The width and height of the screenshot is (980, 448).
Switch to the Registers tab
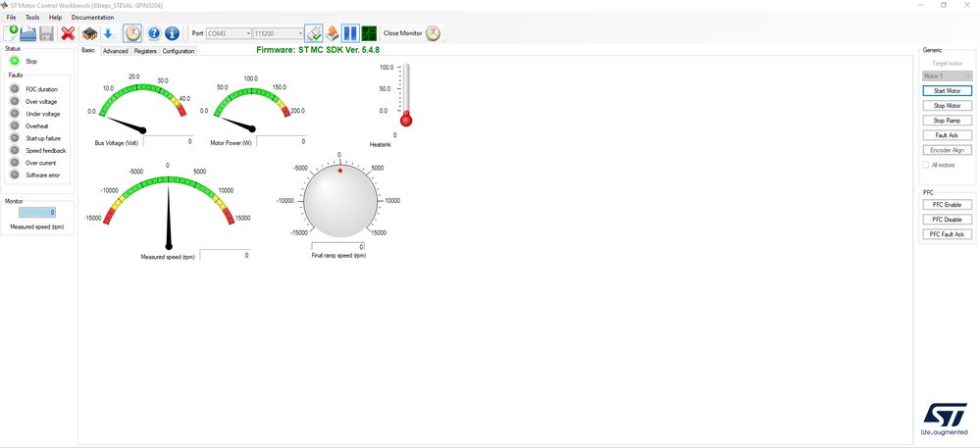click(x=145, y=51)
